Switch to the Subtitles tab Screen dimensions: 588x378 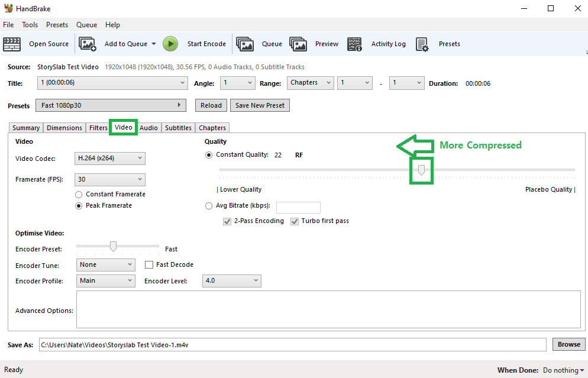coord(178,128)
